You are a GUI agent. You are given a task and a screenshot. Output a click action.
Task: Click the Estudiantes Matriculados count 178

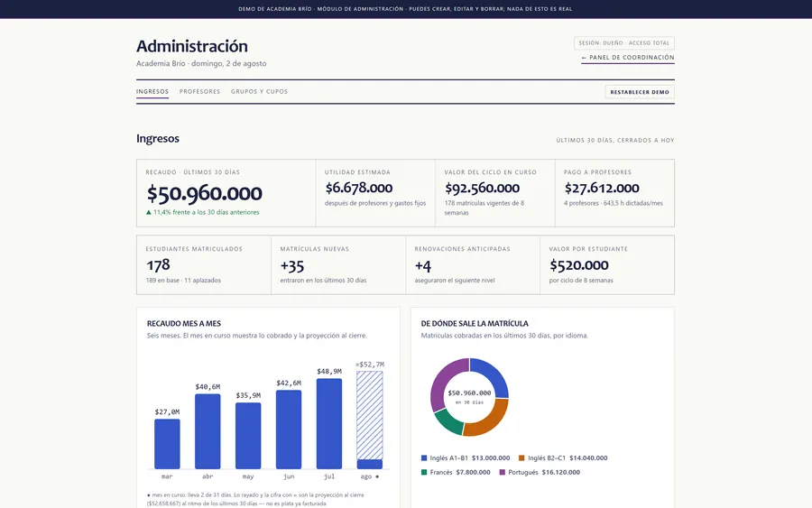click(158, 265)
